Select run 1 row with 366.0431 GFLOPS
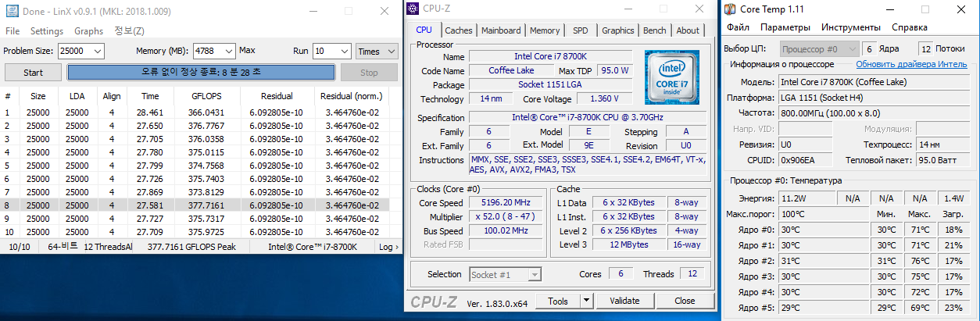The width and height of the screenshot is (980, 321). [x=195, y=112]
